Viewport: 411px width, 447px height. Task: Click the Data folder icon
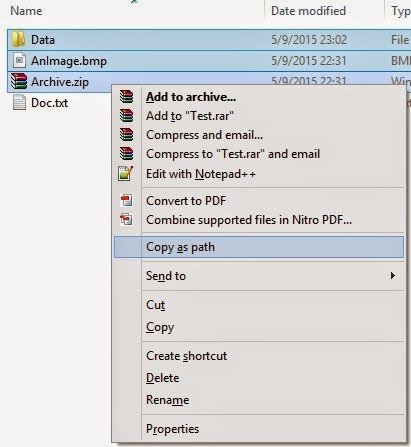18,39
